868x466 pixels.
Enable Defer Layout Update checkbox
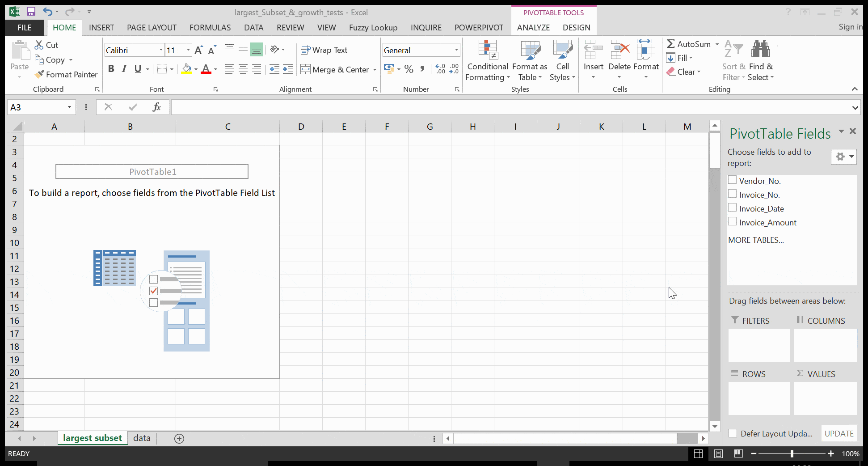point(733,433)
